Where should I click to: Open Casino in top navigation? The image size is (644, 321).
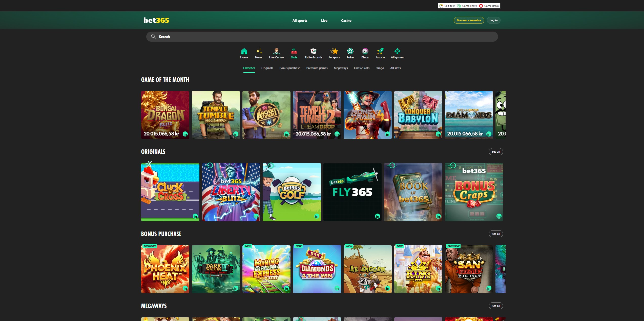click(x=346, y=20)
